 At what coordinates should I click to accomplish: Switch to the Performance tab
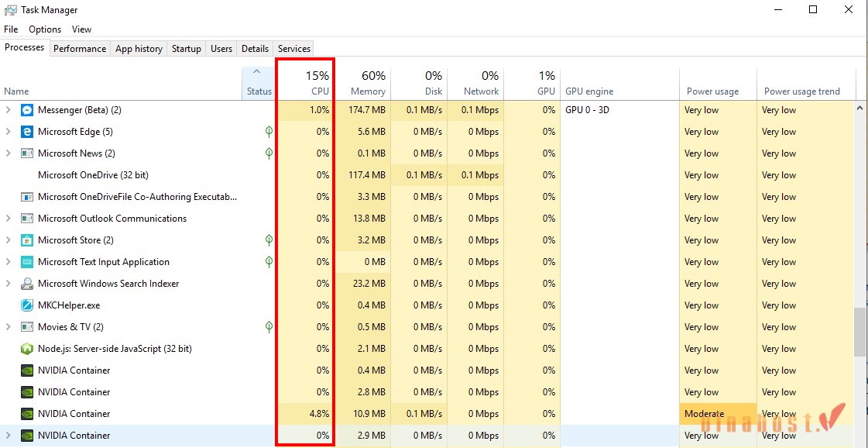[x=80, y=48]
